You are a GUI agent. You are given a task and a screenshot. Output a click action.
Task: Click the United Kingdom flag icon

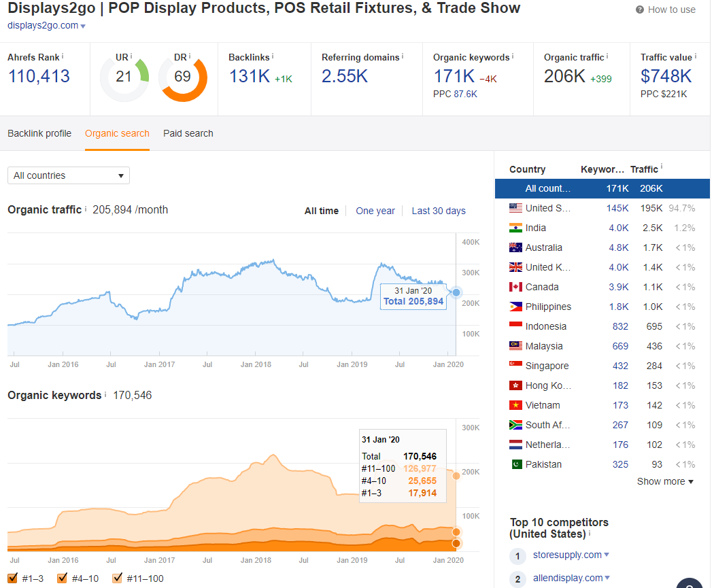(515, 267)
